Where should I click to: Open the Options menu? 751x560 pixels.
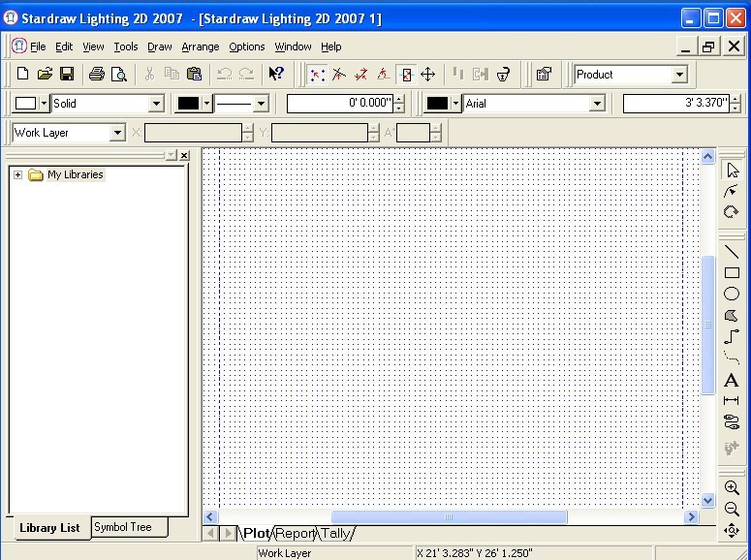247,47
